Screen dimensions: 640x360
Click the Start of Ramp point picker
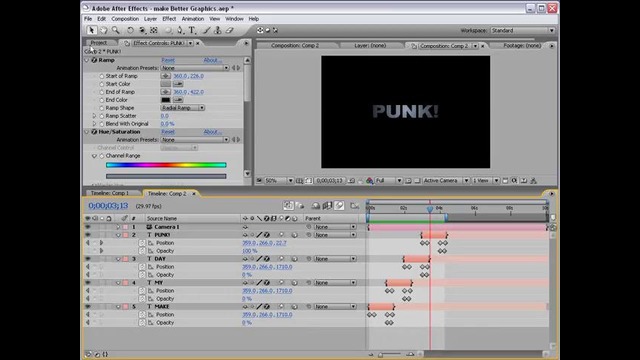pos(165,76)
